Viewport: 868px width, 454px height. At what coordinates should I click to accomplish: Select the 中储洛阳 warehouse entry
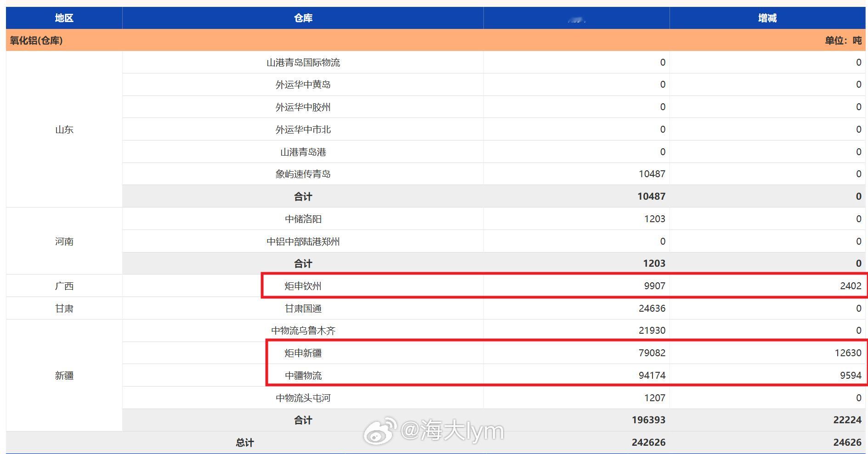click(x=302, y=219)
